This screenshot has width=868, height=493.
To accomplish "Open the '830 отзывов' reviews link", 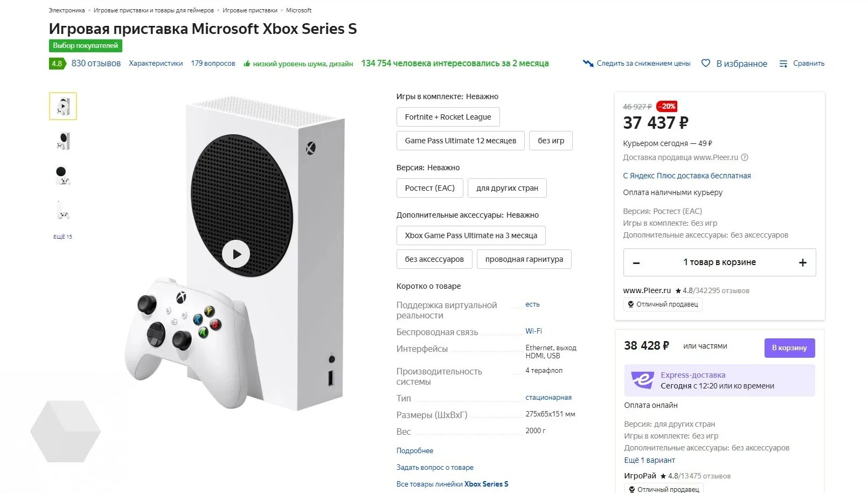I will coord(96,64).
